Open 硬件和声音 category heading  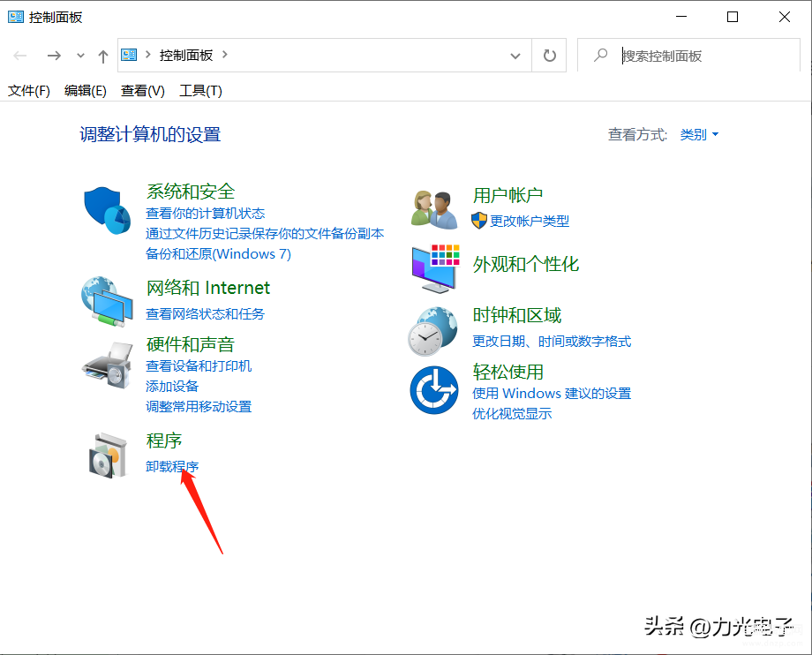pos(191,344)
